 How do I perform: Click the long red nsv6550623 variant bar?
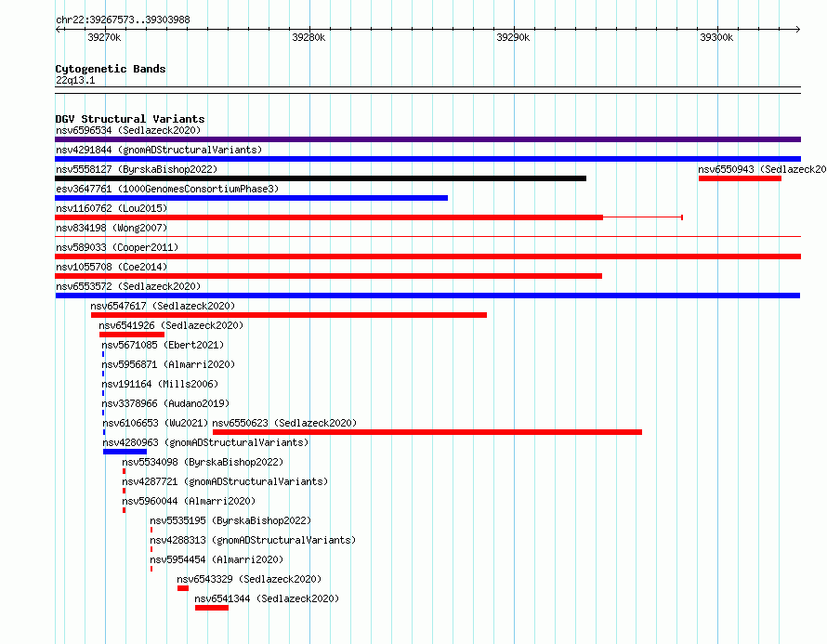[427, 432]
